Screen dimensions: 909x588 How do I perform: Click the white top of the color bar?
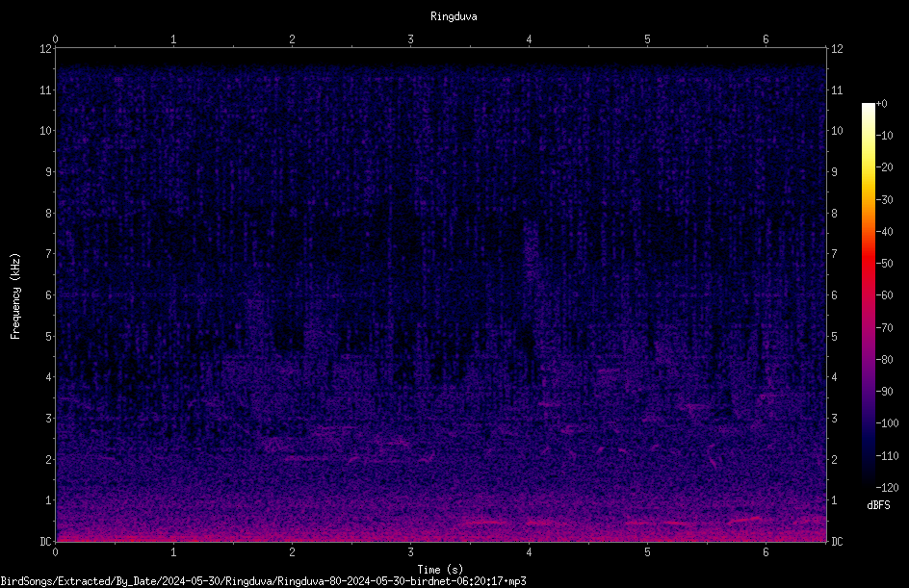868,107
